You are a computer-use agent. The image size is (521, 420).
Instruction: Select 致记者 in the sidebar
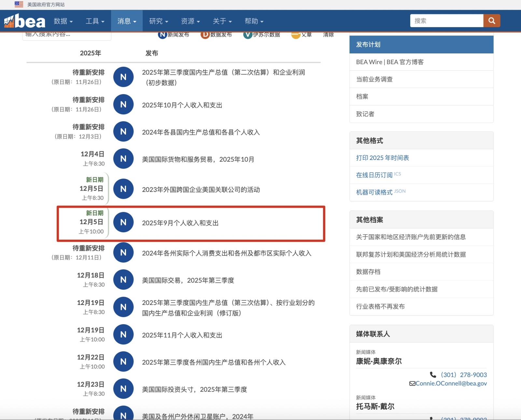tap(421, 114)
